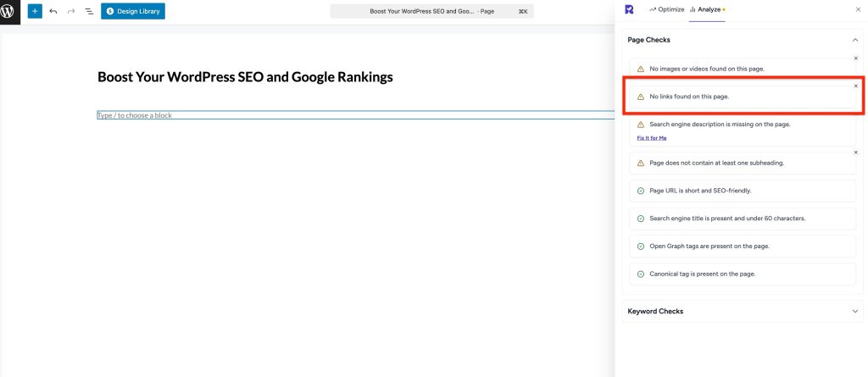Click the undo arrow icon
This screenshot has width=868, height=377.
coord(53,12)
